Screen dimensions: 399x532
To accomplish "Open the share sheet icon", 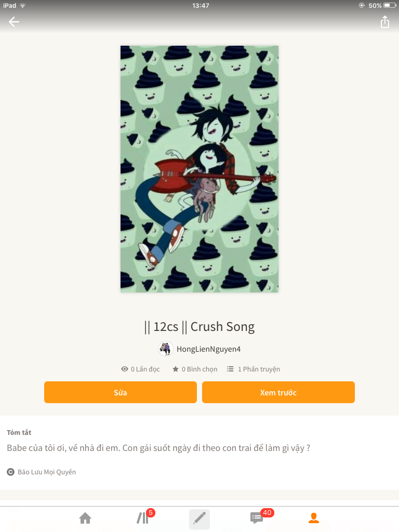I will (x=384, y=22).
